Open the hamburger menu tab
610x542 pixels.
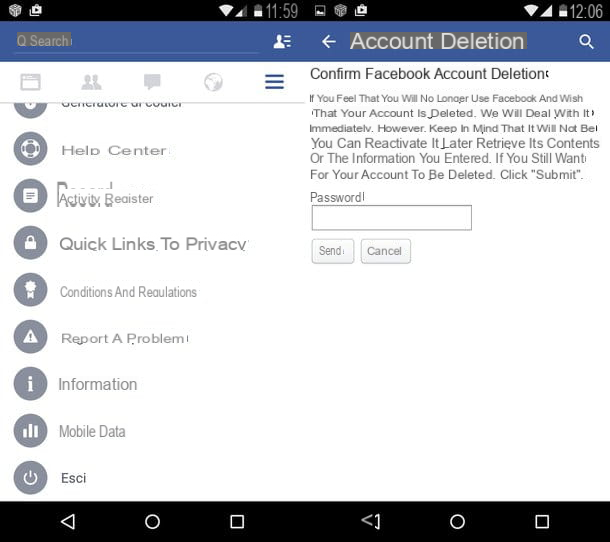click(x=274, y=82)
